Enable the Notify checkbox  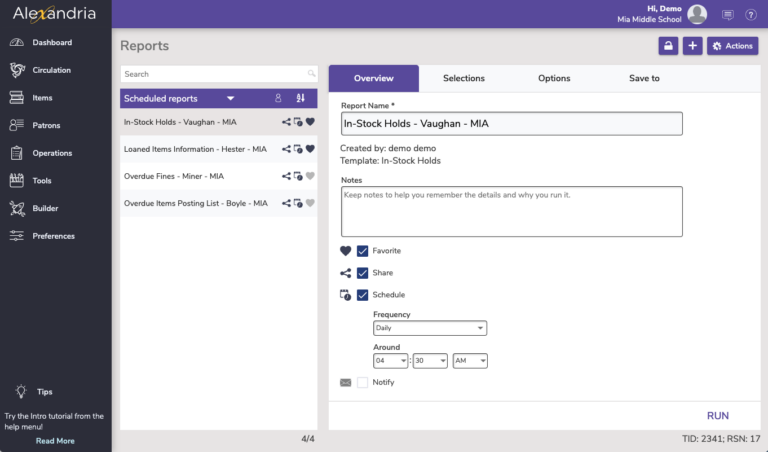363,382
